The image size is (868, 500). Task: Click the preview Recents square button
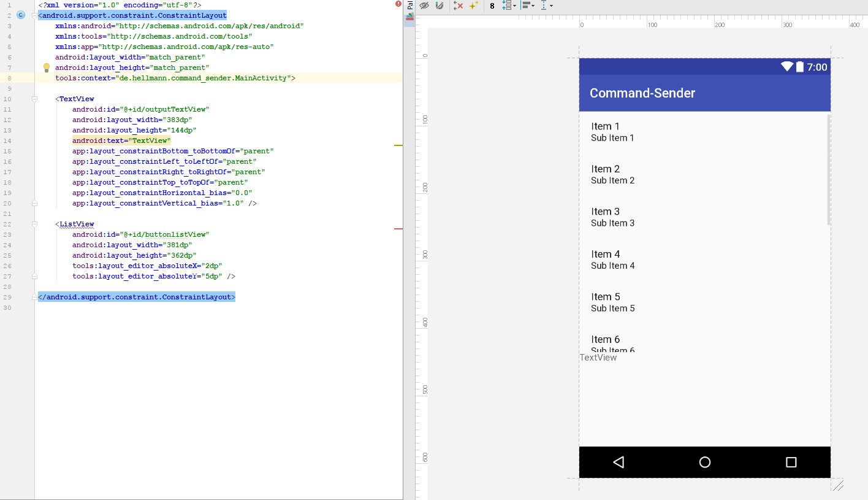click(791, 462)
